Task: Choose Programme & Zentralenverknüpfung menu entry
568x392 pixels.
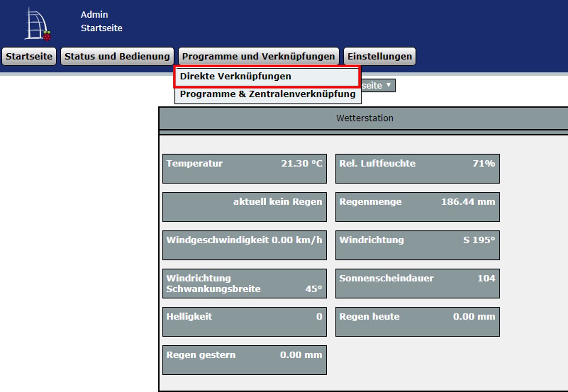Action: coord(268,94)
